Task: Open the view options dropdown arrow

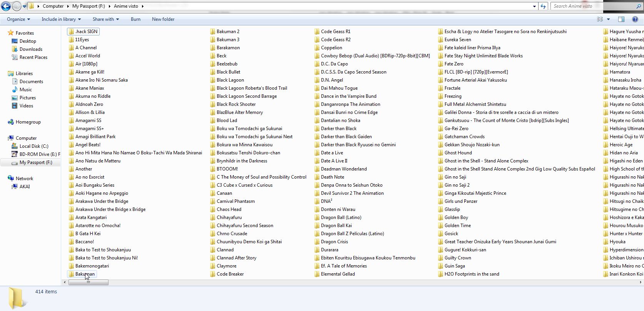Action: click(608, 19)
